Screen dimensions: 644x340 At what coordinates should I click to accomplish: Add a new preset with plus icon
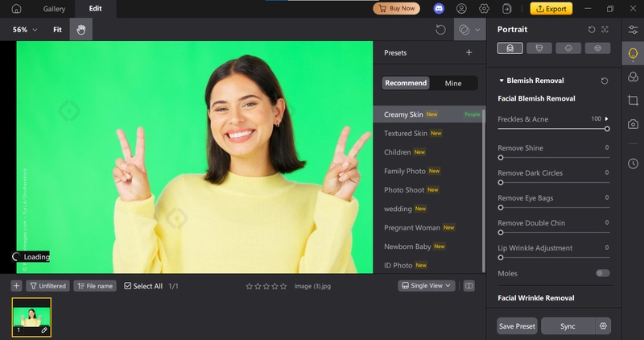pyautogui.click(x=469, y=53)
